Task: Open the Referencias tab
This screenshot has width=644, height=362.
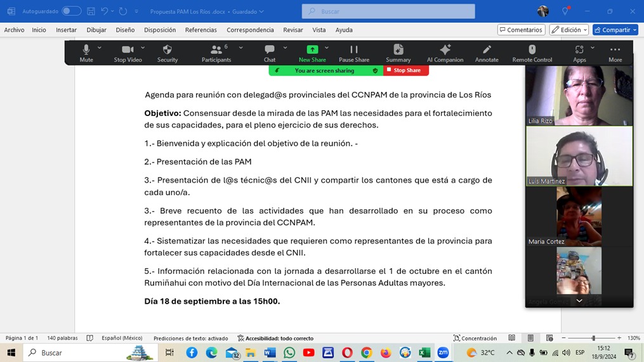Action: pyautogui.click(x=201, y=30)
